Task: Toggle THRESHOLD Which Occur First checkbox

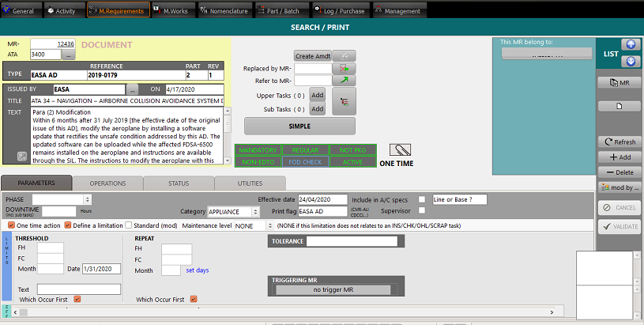Action: coord(77,299)
